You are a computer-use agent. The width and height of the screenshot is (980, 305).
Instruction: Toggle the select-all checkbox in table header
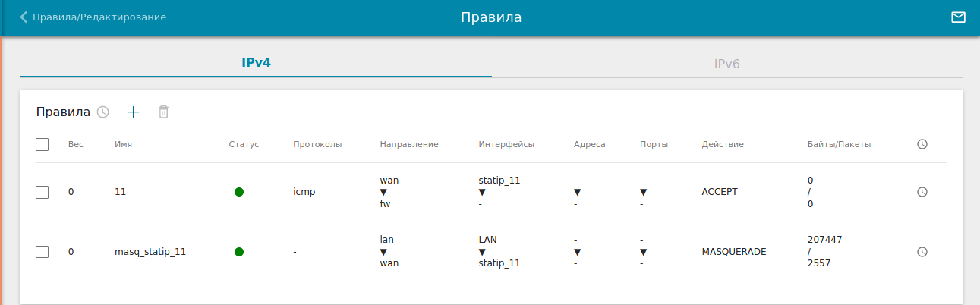point(43,144)
